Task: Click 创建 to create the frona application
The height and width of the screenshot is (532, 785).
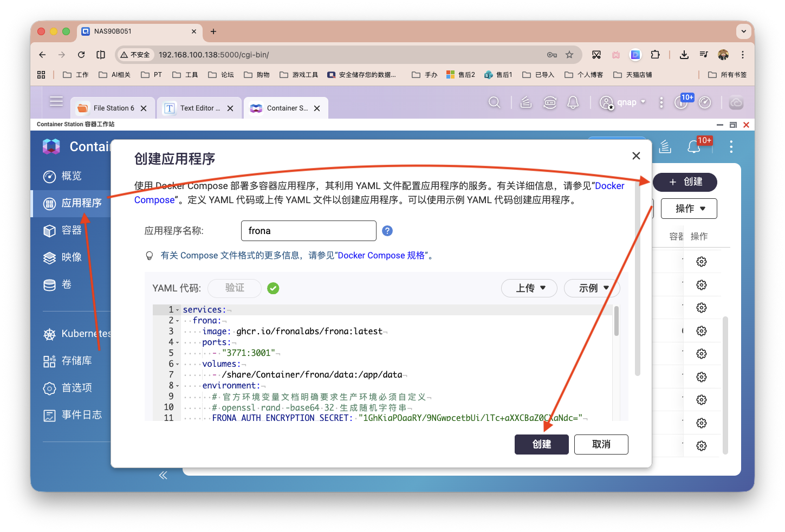Action: [541, 444]
